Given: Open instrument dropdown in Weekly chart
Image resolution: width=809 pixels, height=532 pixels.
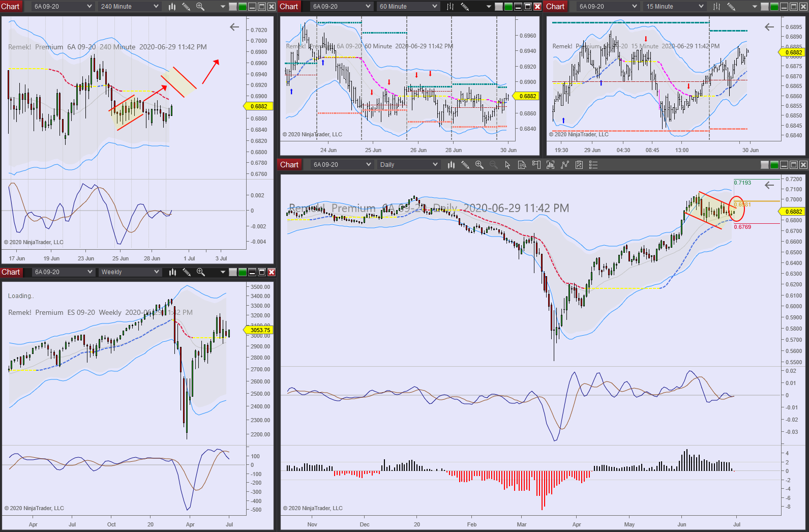Looking at the screenshot, I should click(64, 272).
